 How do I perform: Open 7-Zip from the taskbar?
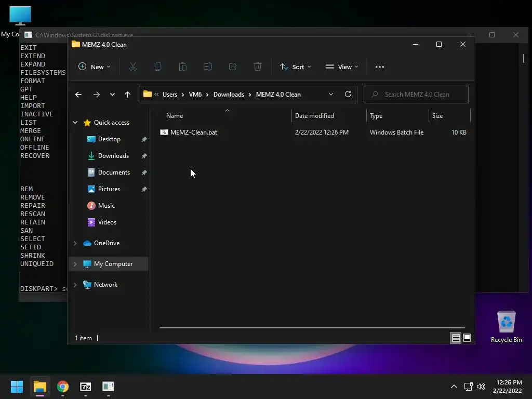(86, 387)
